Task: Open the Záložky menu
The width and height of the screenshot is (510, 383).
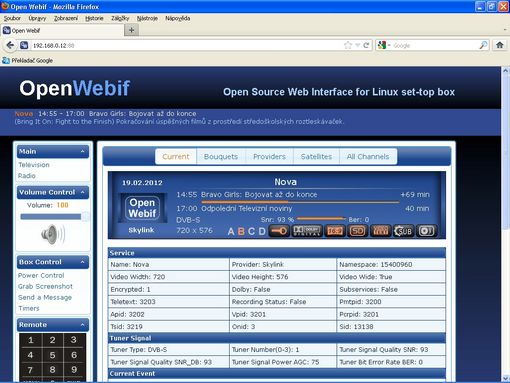Action: [120, 18]
